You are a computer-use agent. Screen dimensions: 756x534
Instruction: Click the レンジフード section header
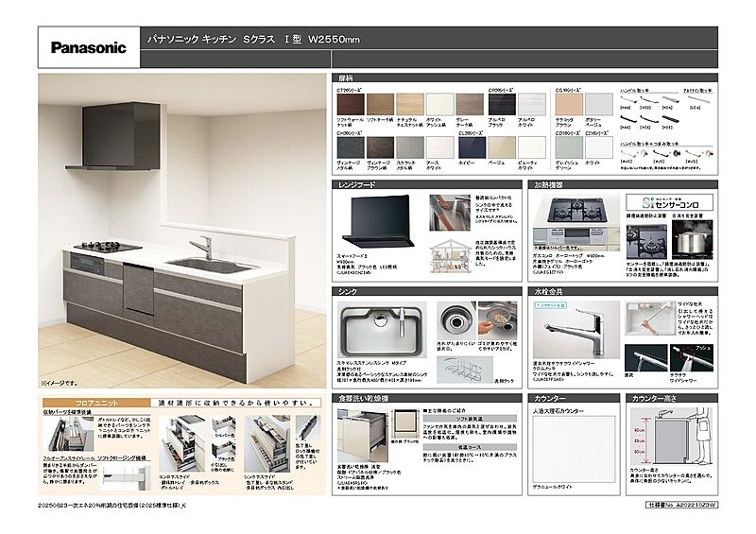[359, 186]
